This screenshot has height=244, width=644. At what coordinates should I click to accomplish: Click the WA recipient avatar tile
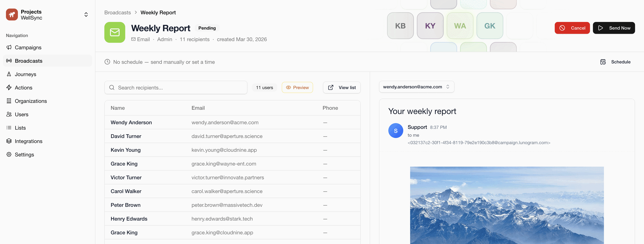coord(460,26)
